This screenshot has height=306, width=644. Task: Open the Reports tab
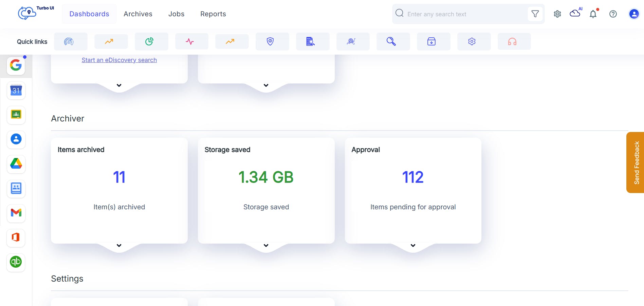pos(213,14)
